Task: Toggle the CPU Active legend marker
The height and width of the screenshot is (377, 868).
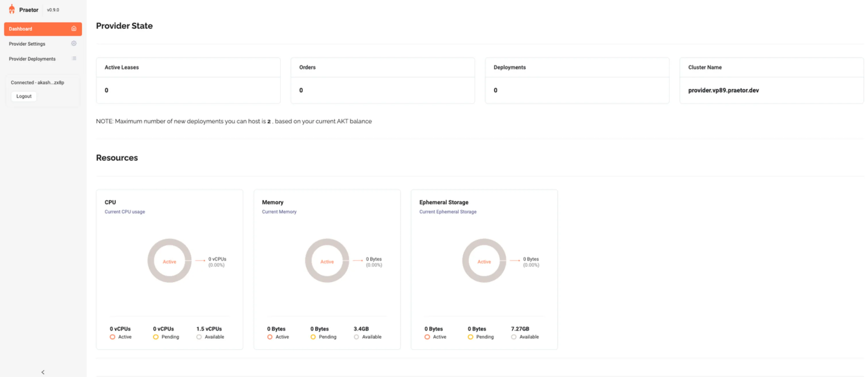Action: click(x=113, y=337)
